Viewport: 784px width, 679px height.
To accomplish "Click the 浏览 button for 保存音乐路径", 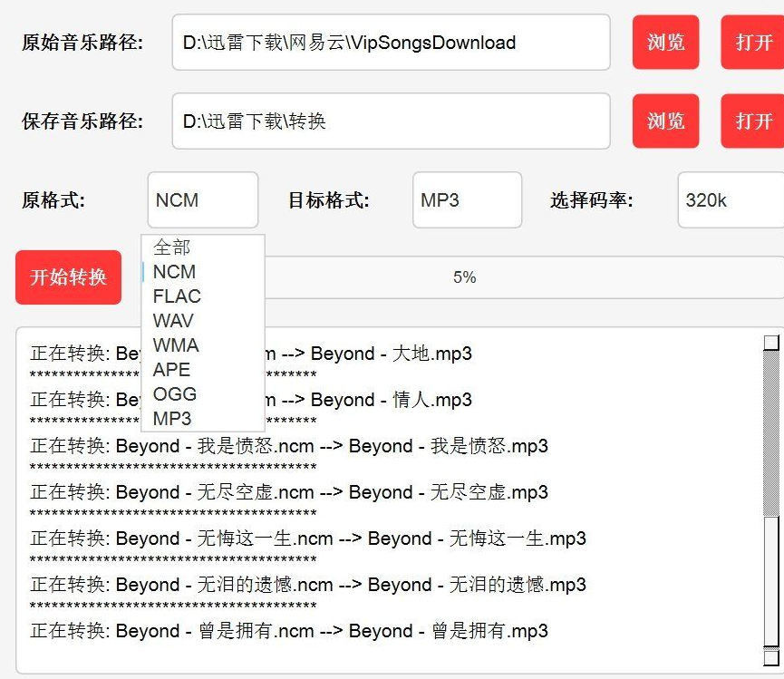I will [666, 121].
